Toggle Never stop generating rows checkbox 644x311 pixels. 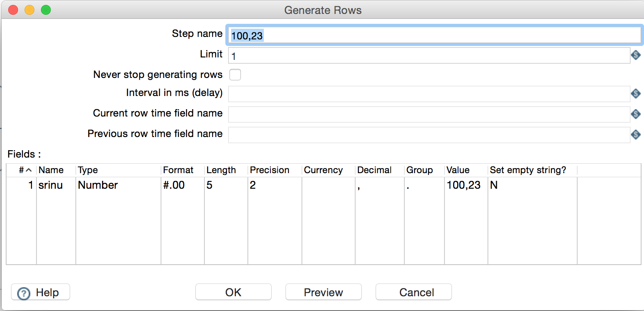(235, 75)
